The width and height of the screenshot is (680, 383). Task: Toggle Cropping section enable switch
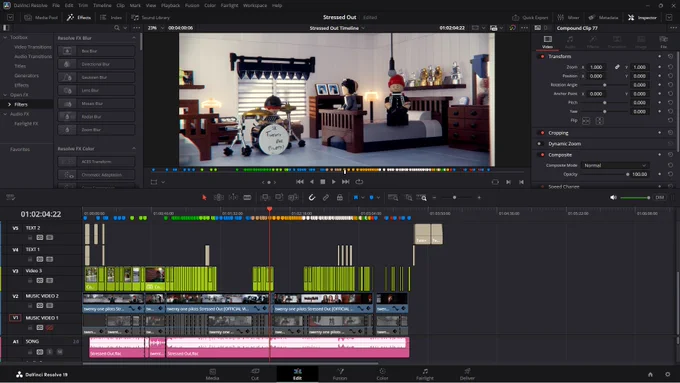[x=541, y=133]
